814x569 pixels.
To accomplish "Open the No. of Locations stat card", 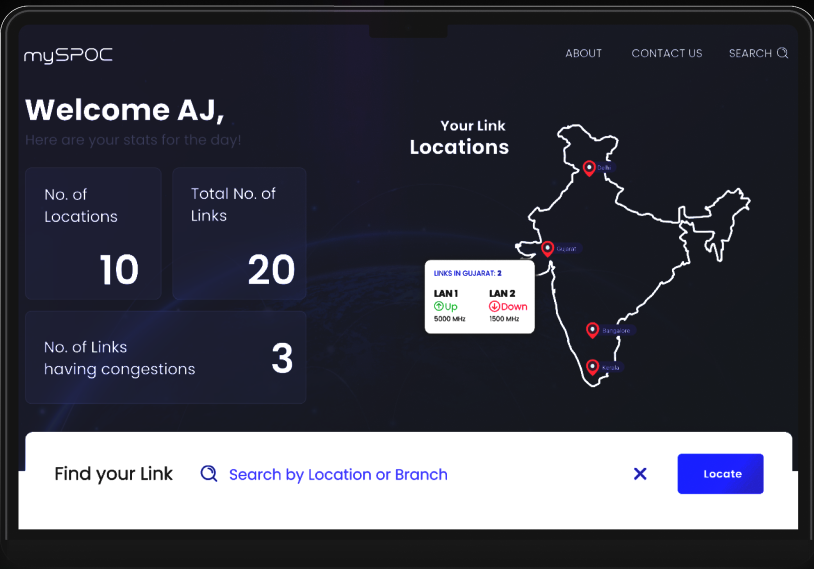I will pyautogui.click(x=93, y=233).
